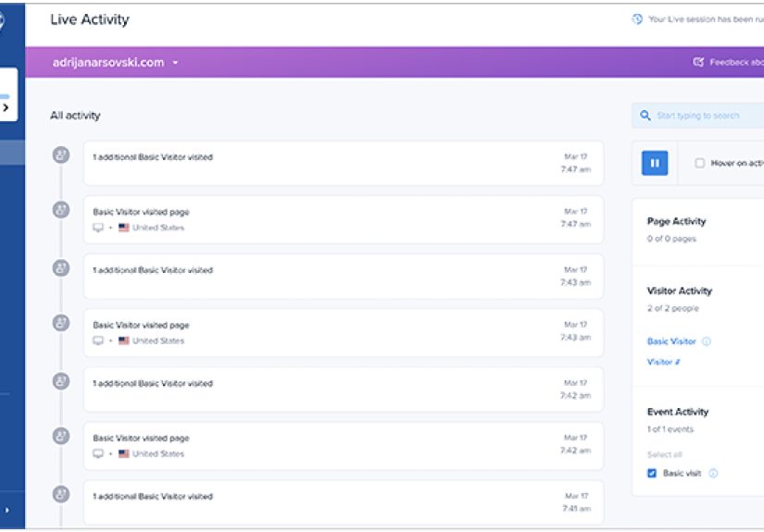The width and height of the screenshot is (764, 532).
Task: Click the visitor avatar for 7:43 am page visit
Action: (x=61, y=323)
